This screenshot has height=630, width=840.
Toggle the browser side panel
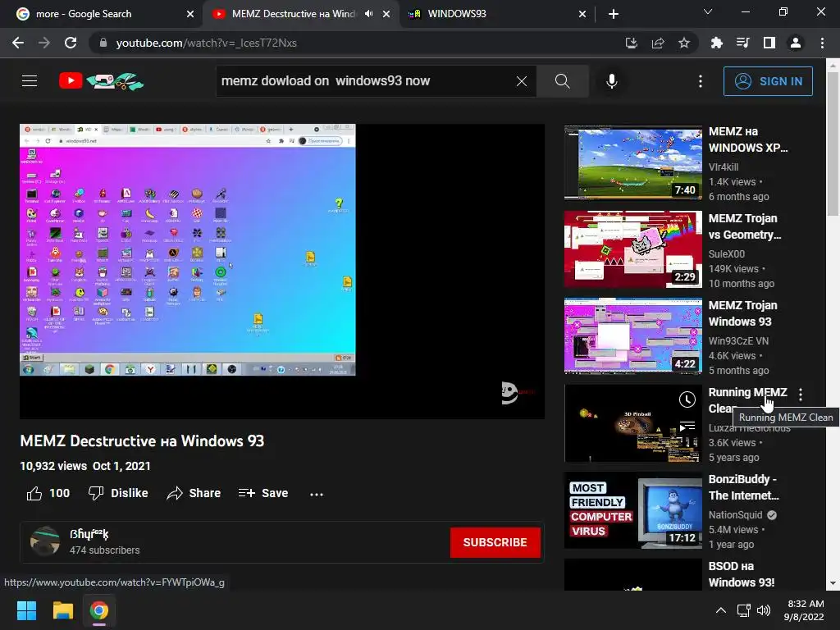click(x=769, y=43)
